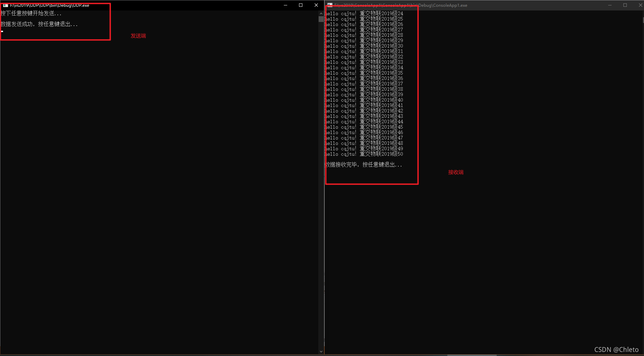Click the received line ending 2019级50

pos(364,154)
